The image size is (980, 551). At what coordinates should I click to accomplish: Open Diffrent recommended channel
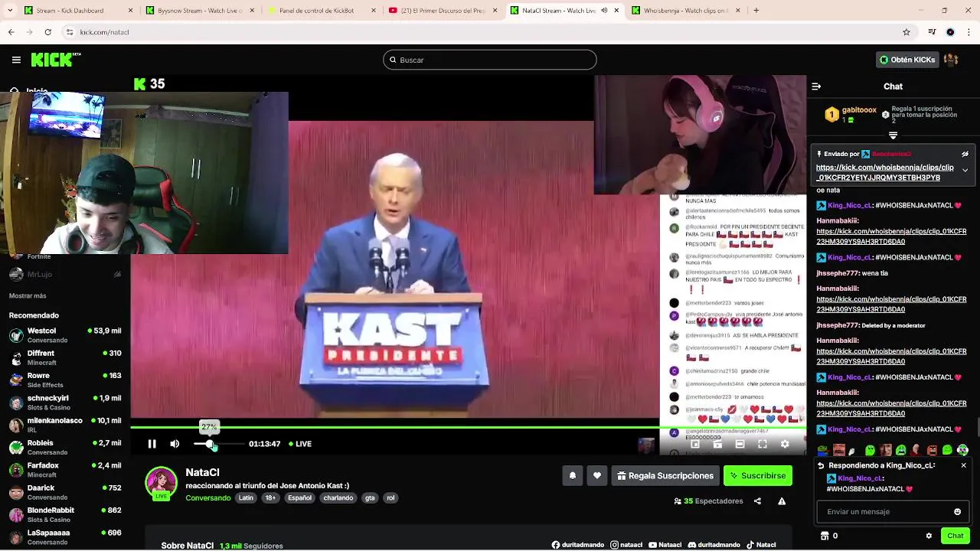point(65,357)
